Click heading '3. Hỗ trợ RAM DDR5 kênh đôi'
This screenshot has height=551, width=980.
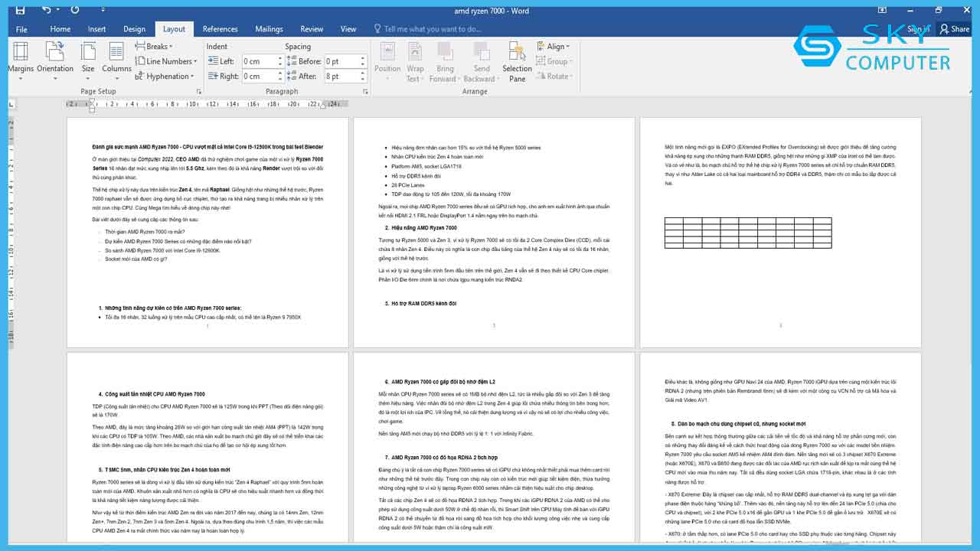(421, 304)
